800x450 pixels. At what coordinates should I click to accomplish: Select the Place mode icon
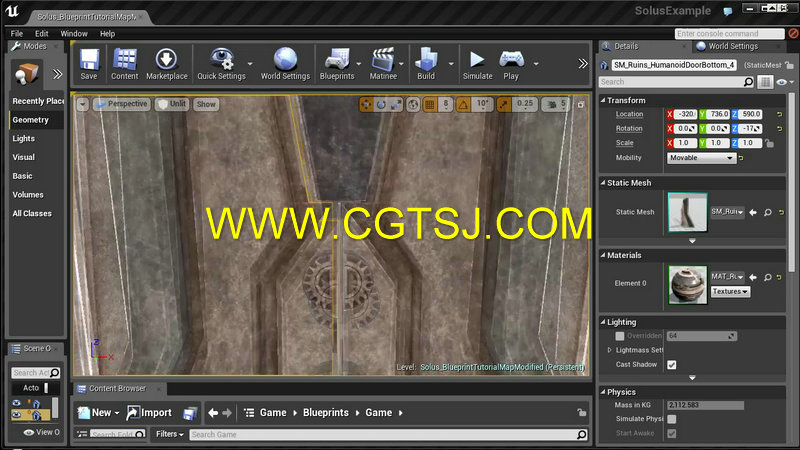[x=26, y=73]
